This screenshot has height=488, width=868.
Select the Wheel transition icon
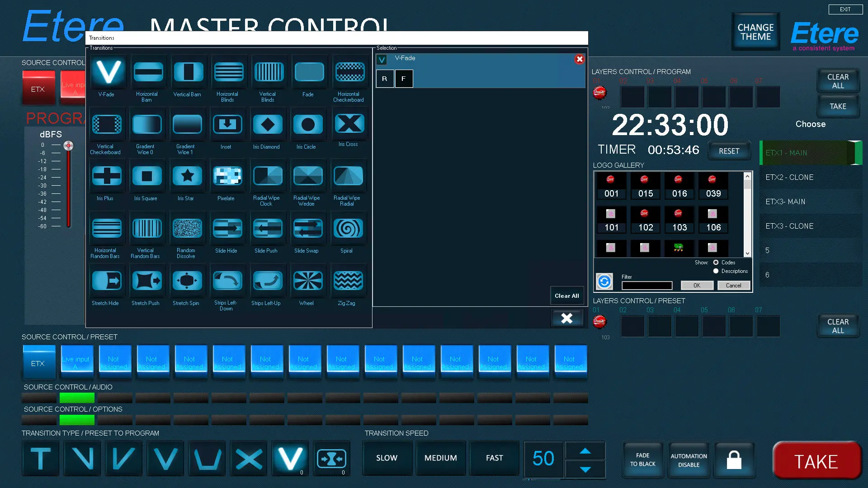[307, 281]
